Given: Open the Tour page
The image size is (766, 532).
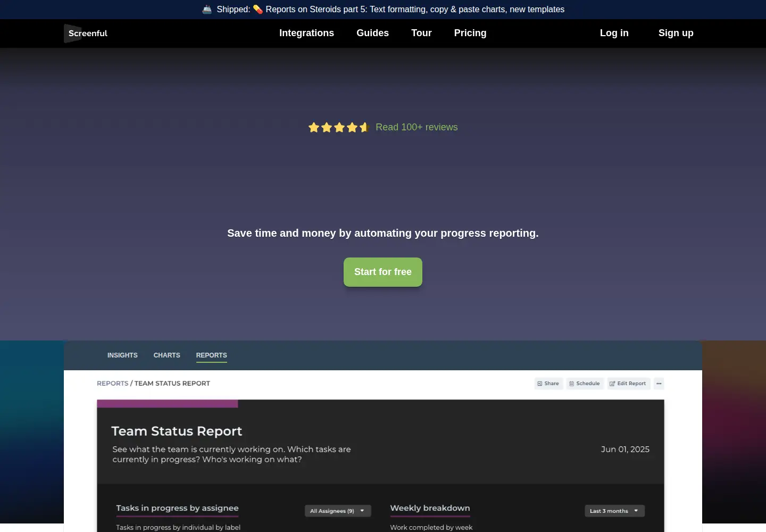Looking at the screenshot, I should coord(421,33).
